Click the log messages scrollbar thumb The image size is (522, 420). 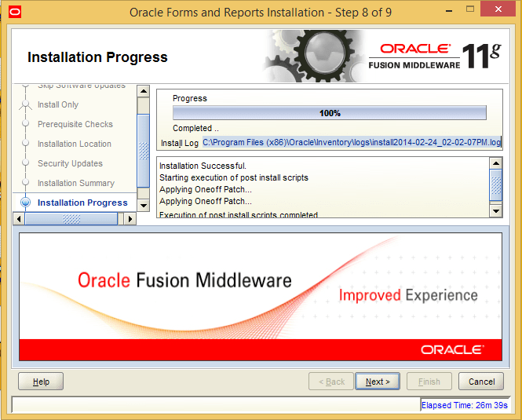pos(496,185)
